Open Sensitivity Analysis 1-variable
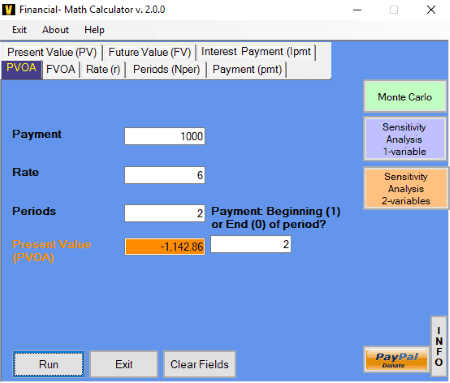450x383 pixels. pos(405,139)
